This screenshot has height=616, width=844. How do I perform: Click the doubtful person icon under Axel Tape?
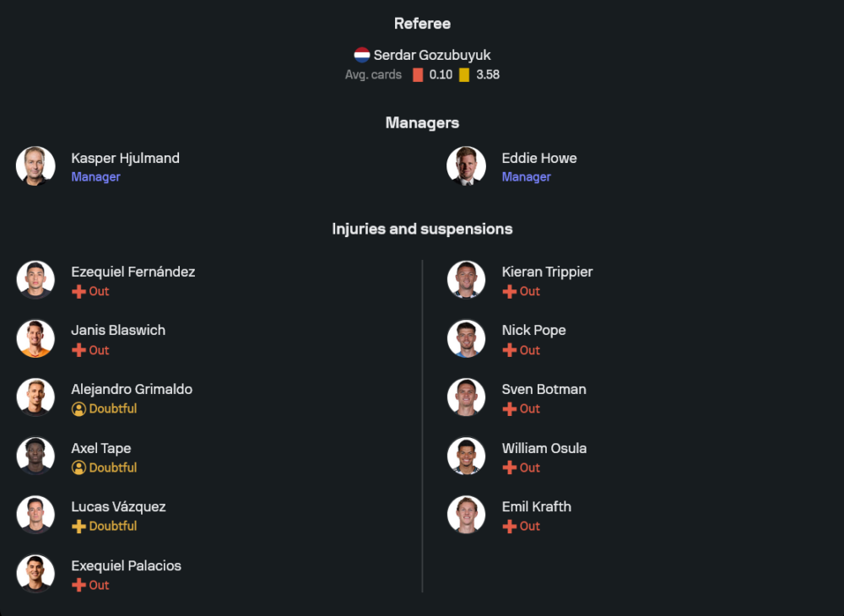pos(78,467)
